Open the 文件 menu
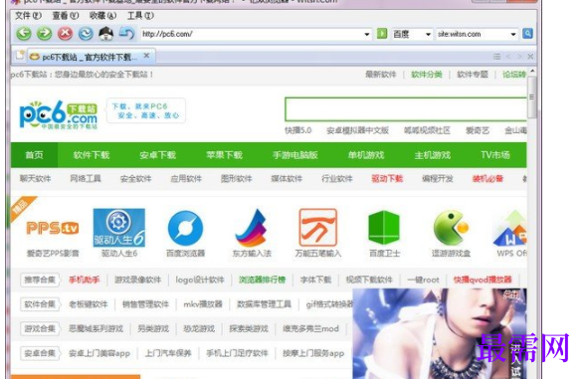This screenshot has width=588, height=379. click(28, 16)
